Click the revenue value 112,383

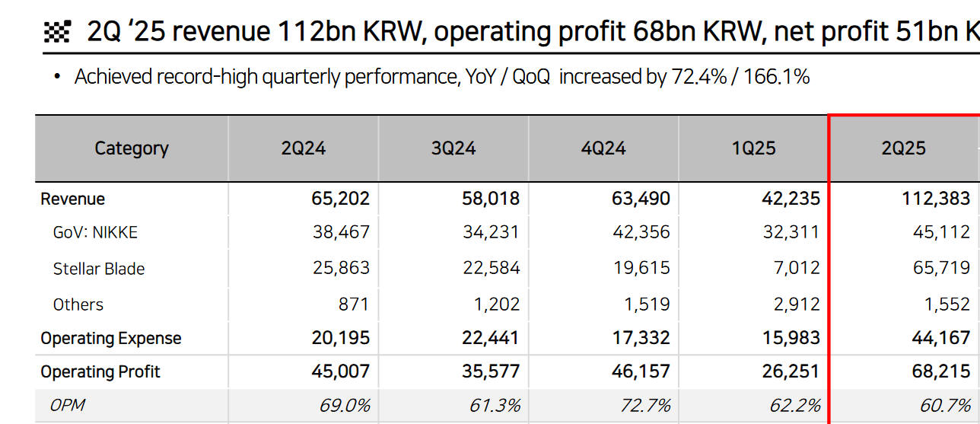click(937, 199)
